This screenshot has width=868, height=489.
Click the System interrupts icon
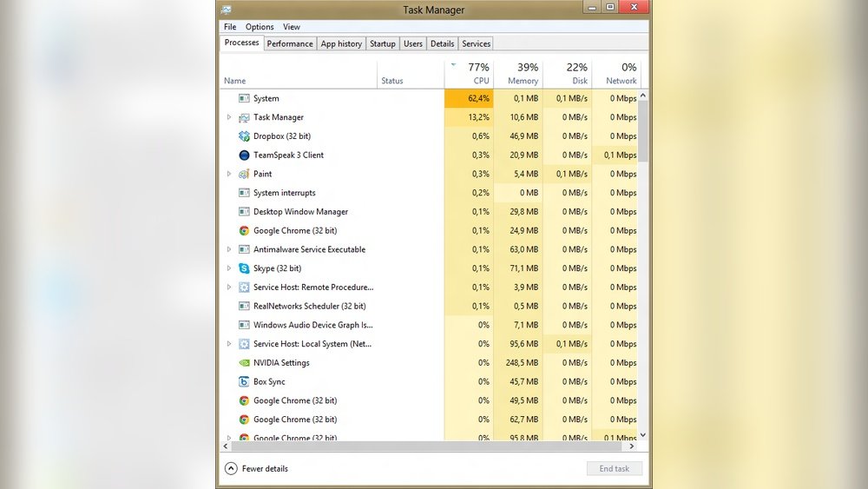point(244,193)
